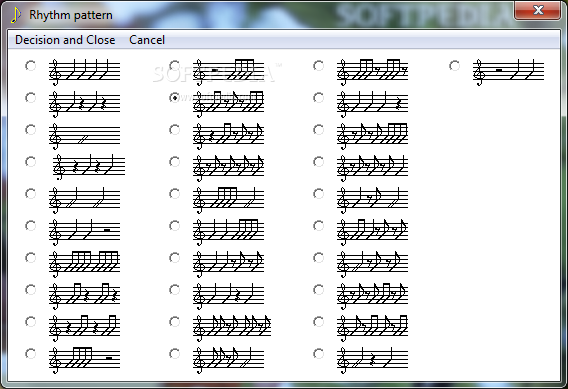The width and height of the screenshot is (568, 389).
Task: Click Decision and Close menu item
Action: coord(65,40)
